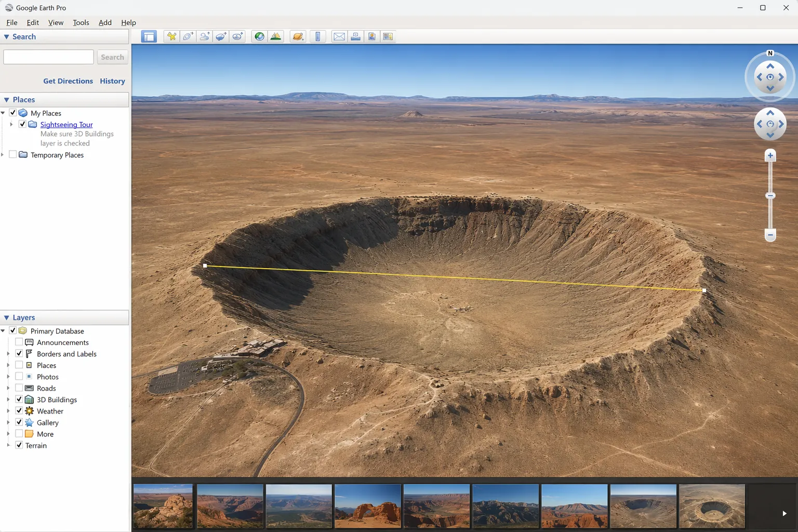Select the Add Polygon tool

[188, 36]
